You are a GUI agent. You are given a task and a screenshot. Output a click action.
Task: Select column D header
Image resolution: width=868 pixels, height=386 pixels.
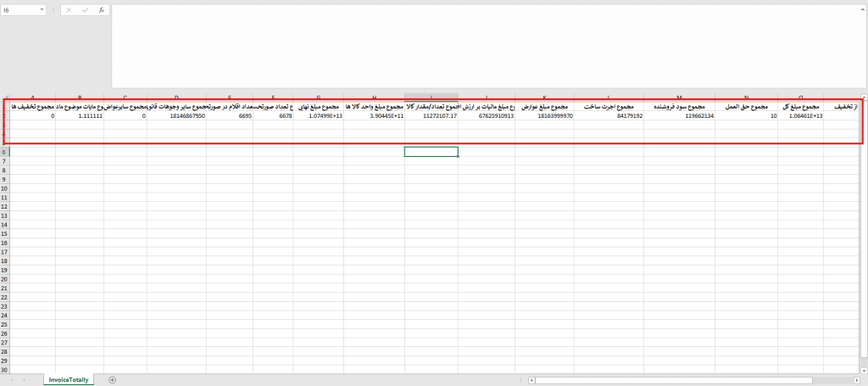(x=175, y=96)
